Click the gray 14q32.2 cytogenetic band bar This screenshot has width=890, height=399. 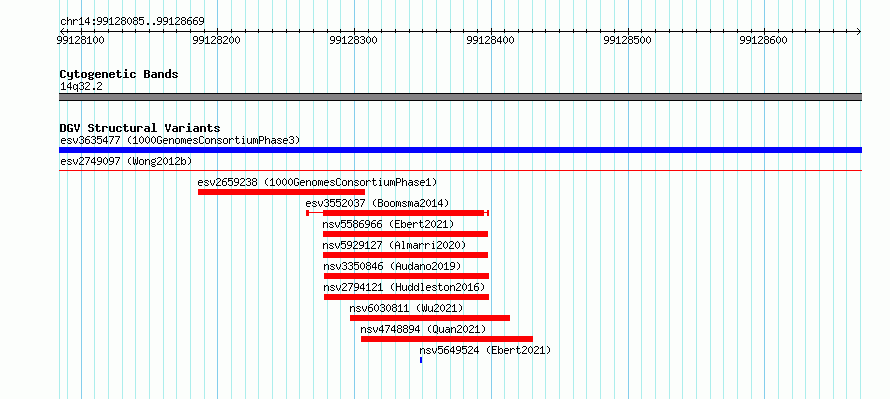(460, 97)
